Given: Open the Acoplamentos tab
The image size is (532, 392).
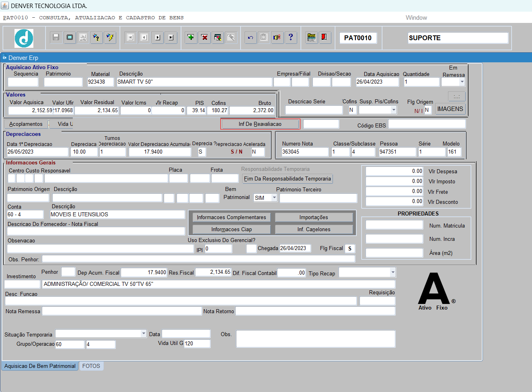Looking at the screenshot, I should pos(26,124).
